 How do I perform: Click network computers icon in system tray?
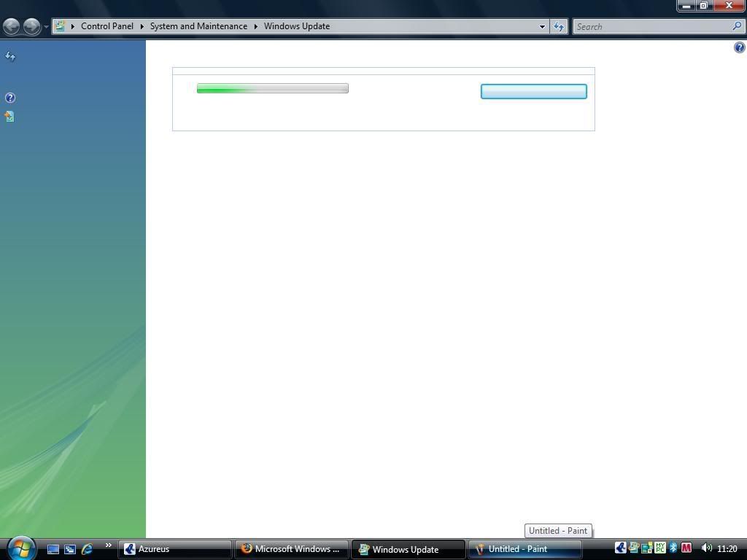coord(646,548)
